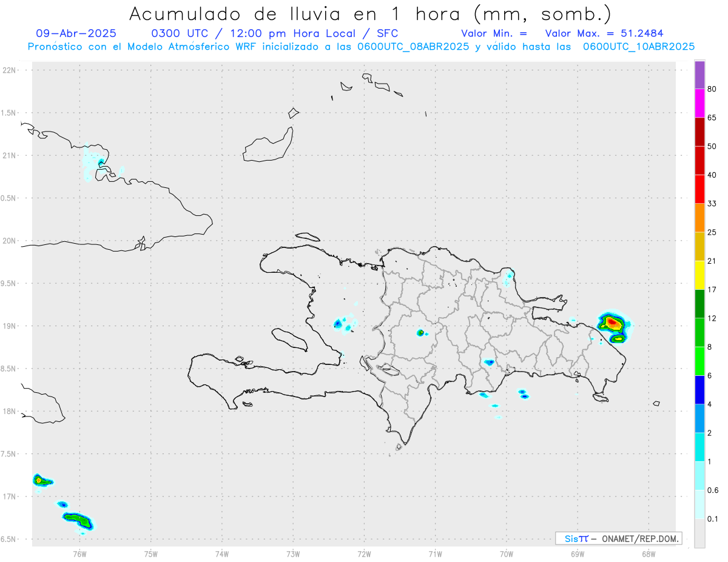Pick the dark green swatch between 12 and 17

tap(699, 303)
